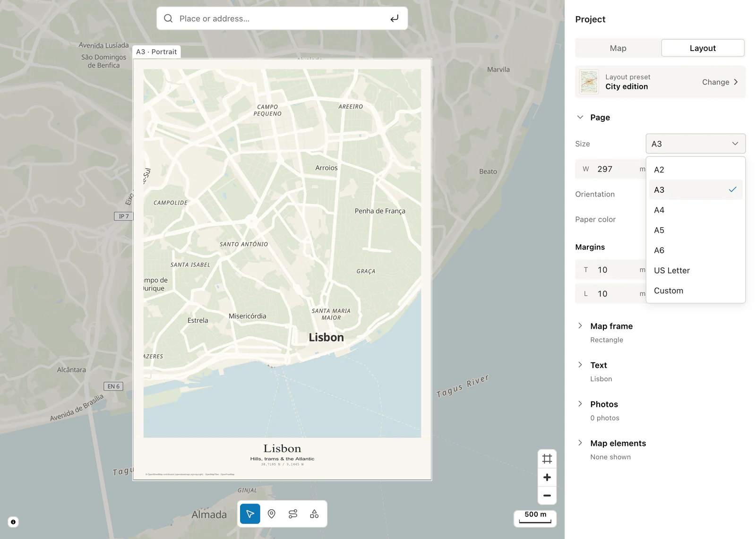Click the Almada map label
Viewport: 756px width, 539px height.
coord(209,514)
